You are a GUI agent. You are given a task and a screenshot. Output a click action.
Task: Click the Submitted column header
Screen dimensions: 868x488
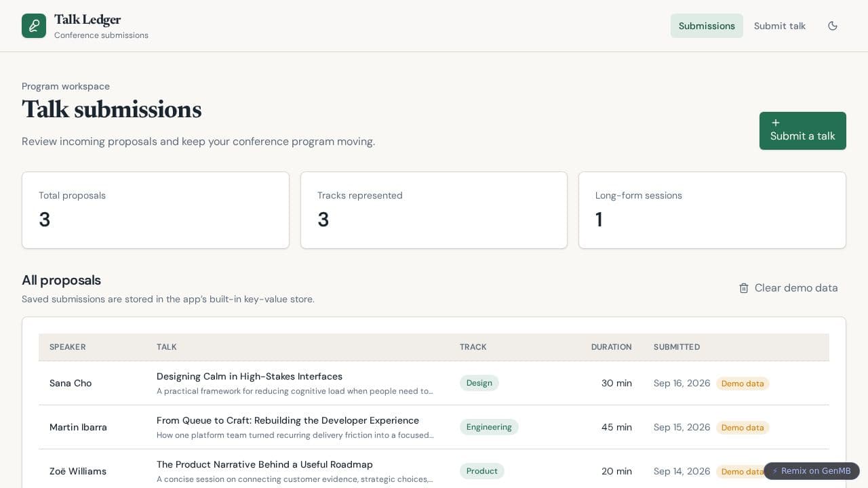tap(677, 347)
